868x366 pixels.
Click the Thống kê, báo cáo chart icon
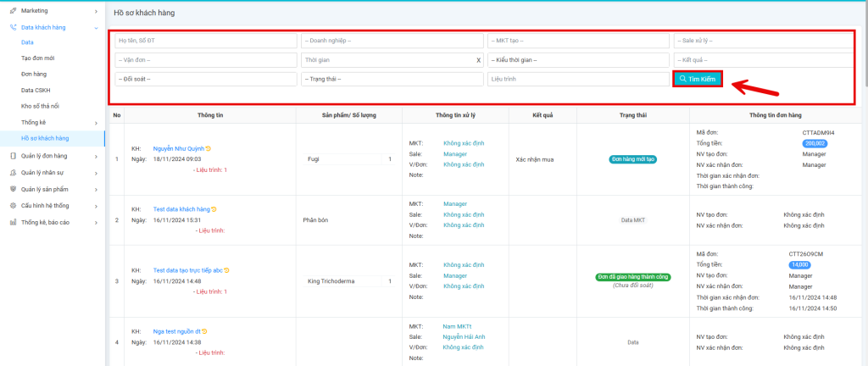[x=12, y=222]
